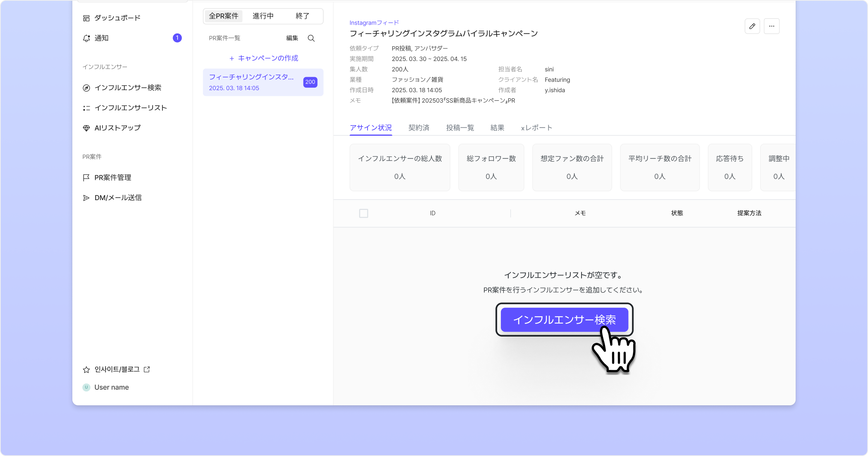The height and width of the screenshot is (456, 868).
Task: Edit campaign with pencil icon
Action: [752, 26]
